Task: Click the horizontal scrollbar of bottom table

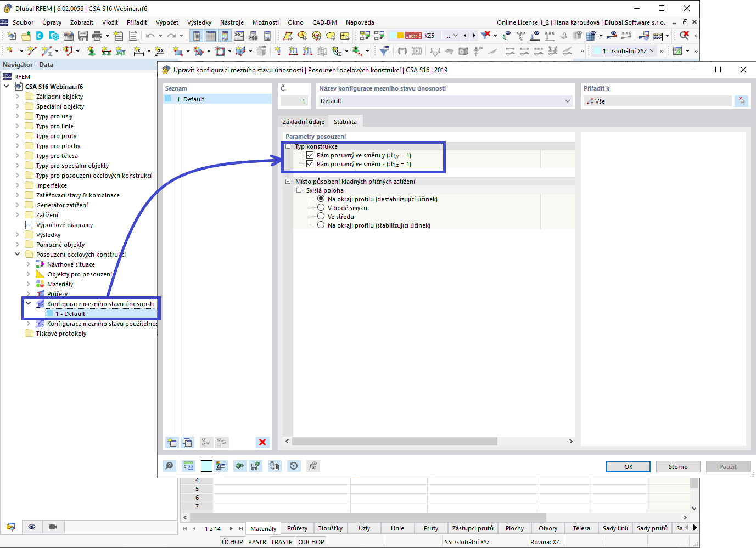Action: 368,517
